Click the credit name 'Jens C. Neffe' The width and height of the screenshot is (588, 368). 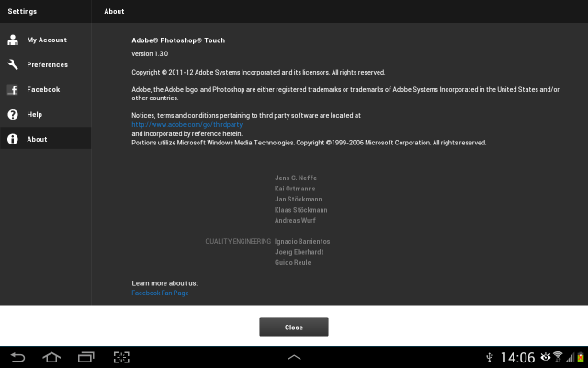click(x=296, y=178)
